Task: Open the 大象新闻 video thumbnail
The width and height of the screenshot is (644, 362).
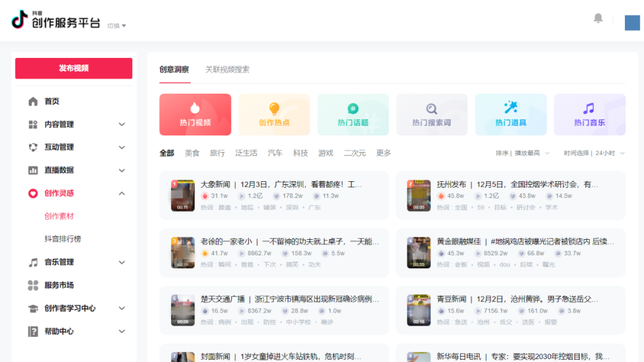Action: pos(183,196)
